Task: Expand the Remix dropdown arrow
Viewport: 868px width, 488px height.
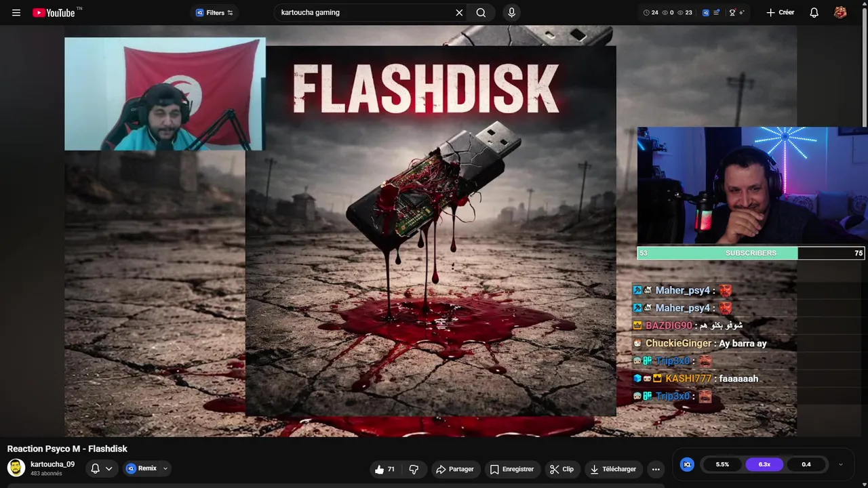Action: pos(165,468)
